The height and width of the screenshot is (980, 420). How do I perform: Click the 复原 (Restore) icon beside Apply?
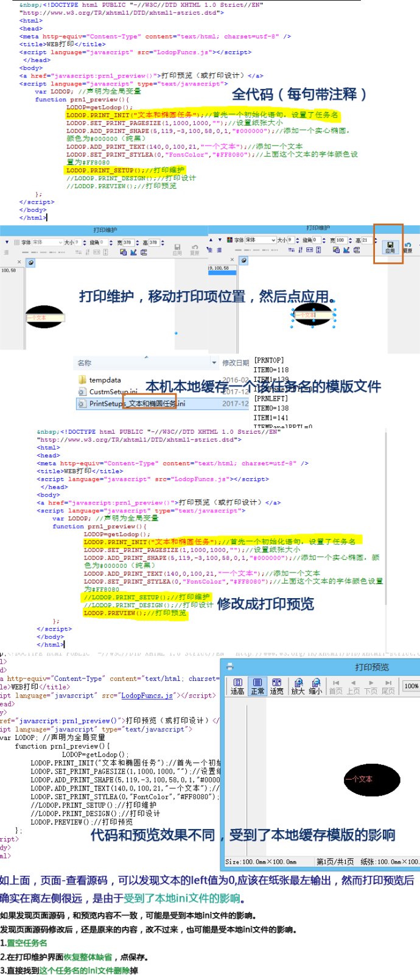point(408,246)
